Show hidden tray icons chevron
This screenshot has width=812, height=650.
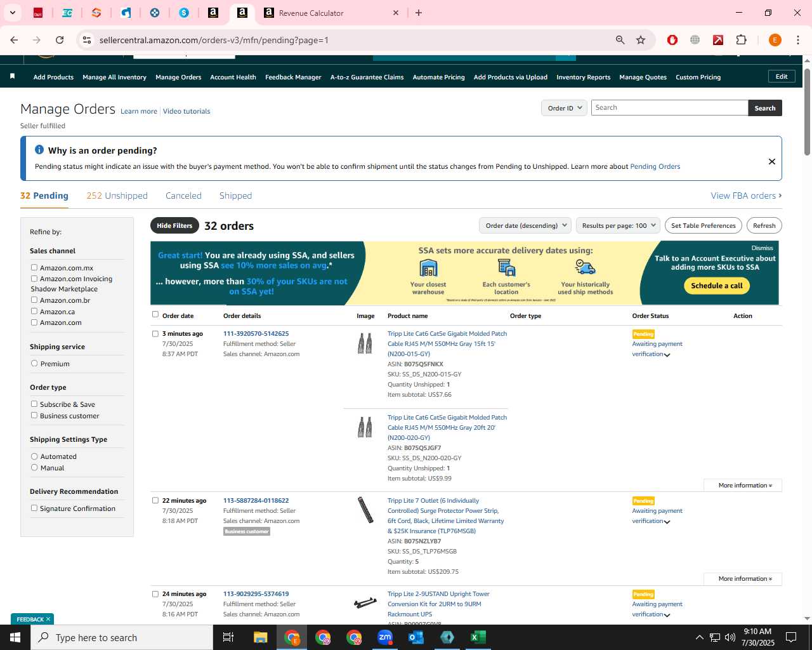(x=699, y=637)
